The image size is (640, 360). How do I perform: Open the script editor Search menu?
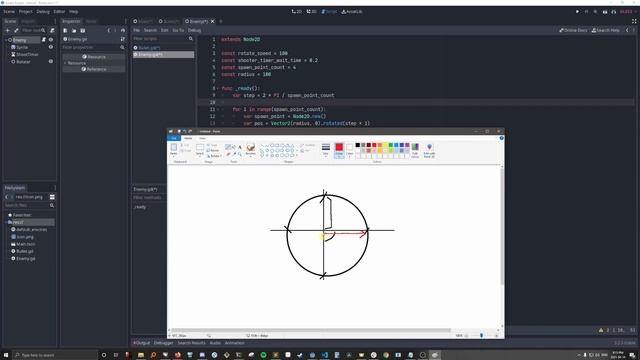(x=150, y=30)
